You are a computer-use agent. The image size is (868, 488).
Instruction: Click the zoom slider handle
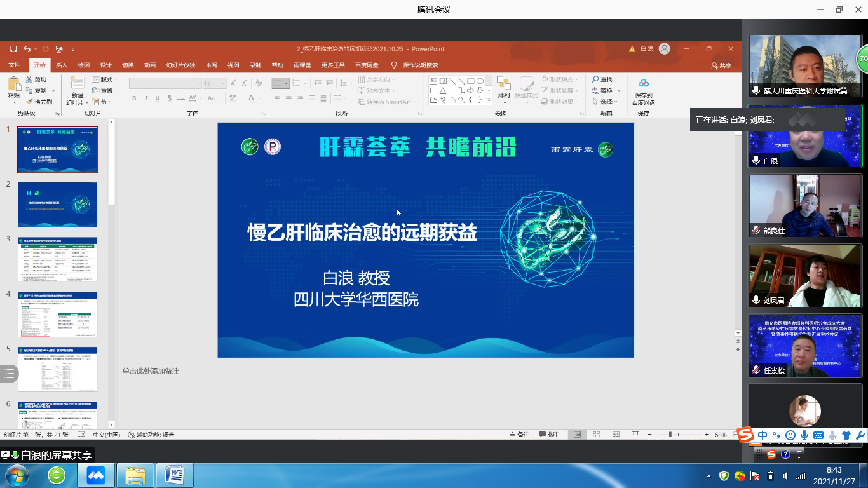click(670, 435)
